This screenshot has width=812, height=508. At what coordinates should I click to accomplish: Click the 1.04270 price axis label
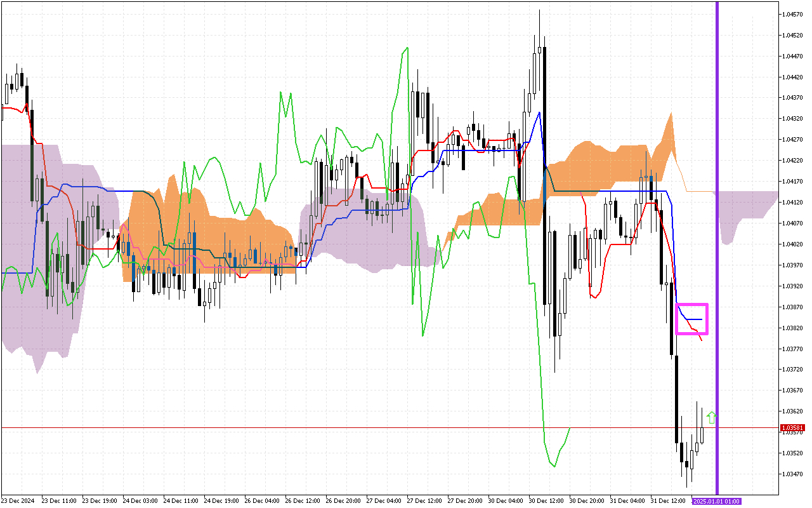point(791,140)
